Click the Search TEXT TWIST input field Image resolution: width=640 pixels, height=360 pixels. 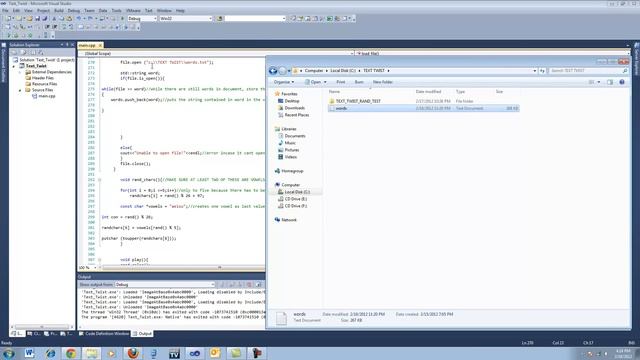pyautogui.click(x=588, y=71)
